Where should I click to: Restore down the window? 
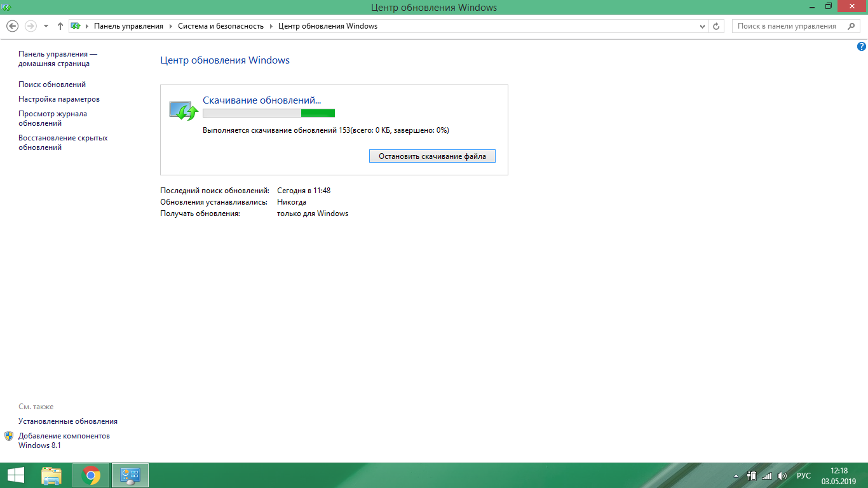[x=829, y=6]
